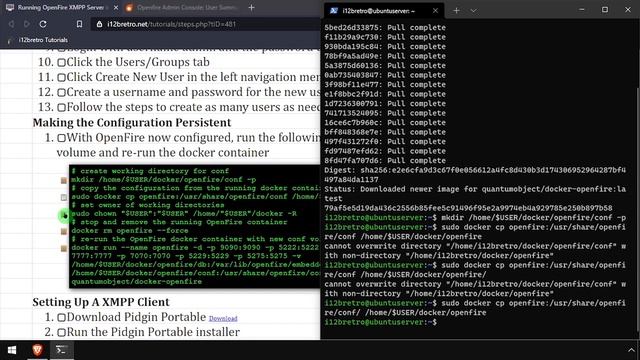Screen dimensions: 640x360
Task: Check step 10 Click the Users/Groups tab
Action: (x=61, y=62)
